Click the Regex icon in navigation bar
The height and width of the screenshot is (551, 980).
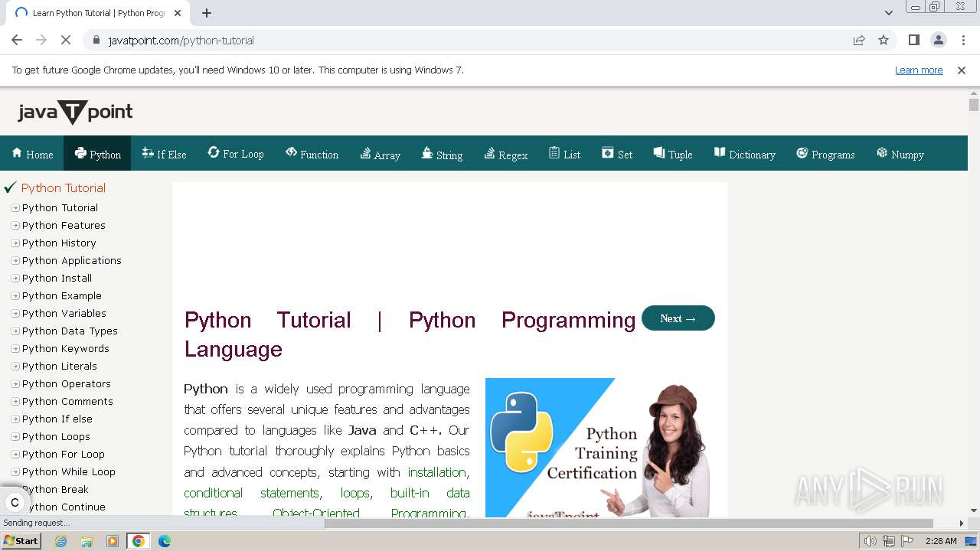point(489,153)
